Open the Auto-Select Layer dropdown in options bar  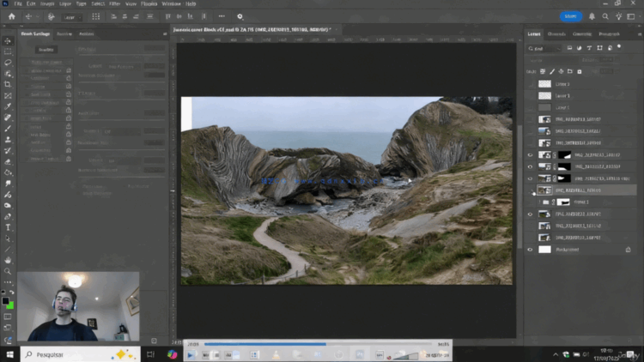pos(72,16)
